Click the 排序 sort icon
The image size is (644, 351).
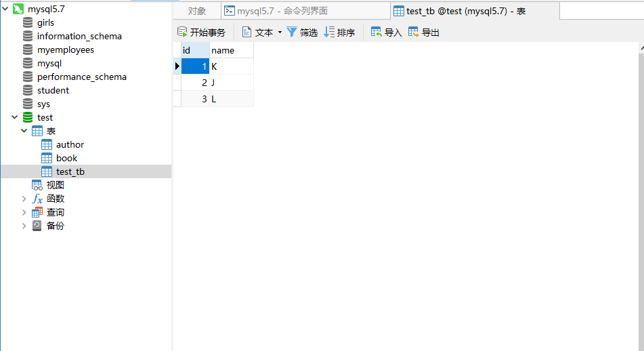click(x=329, y=32)
